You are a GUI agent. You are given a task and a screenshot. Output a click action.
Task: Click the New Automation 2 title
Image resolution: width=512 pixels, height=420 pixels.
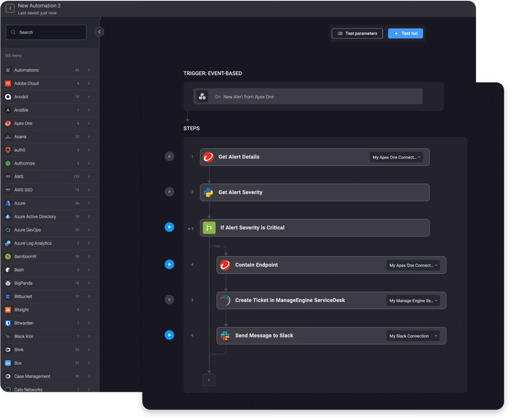tap(39, 6)
